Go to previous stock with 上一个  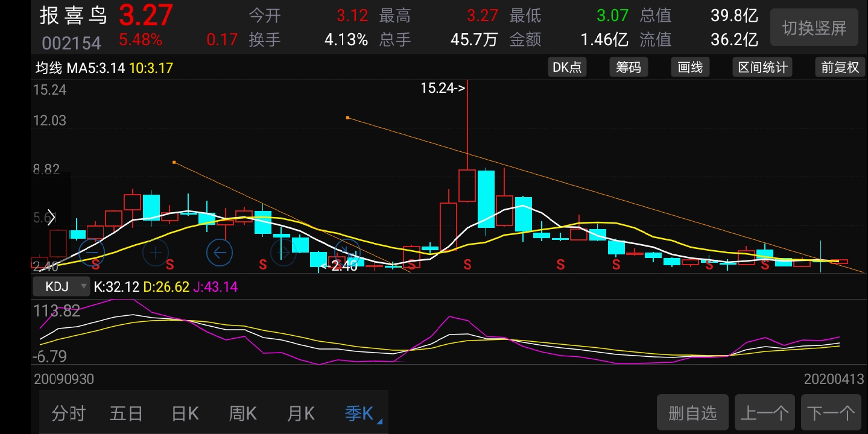[764, 413]
